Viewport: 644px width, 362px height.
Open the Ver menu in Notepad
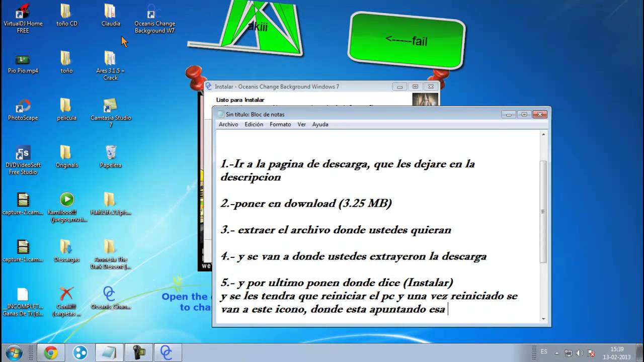(x=301, y=124)
